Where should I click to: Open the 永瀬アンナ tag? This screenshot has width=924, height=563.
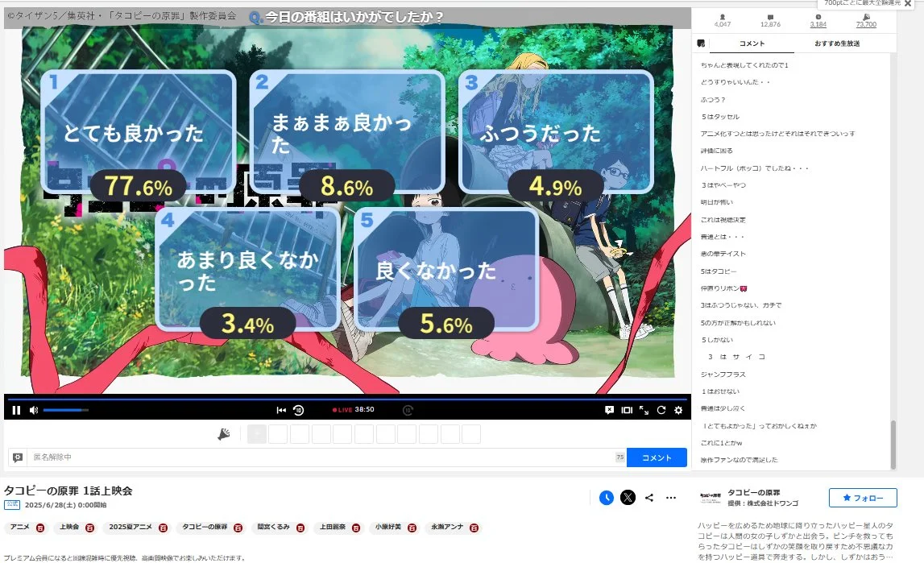pyautogui.click(x=447, y=527)
